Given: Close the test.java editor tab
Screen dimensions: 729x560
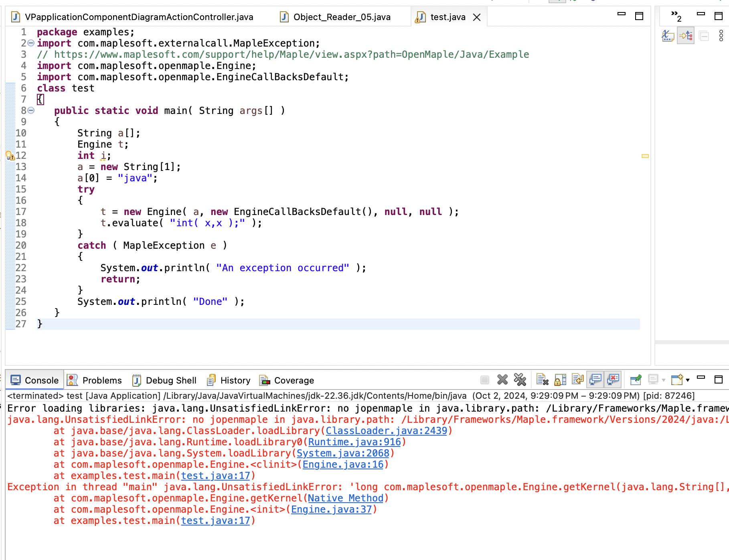Looking at the screenshot, I should coord(477,17).
